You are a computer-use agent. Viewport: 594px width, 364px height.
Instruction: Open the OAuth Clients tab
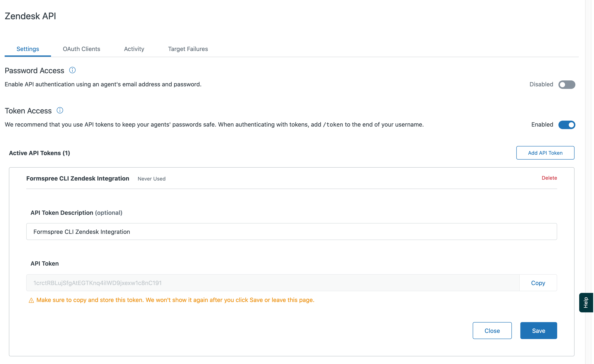tap(82, 49)
